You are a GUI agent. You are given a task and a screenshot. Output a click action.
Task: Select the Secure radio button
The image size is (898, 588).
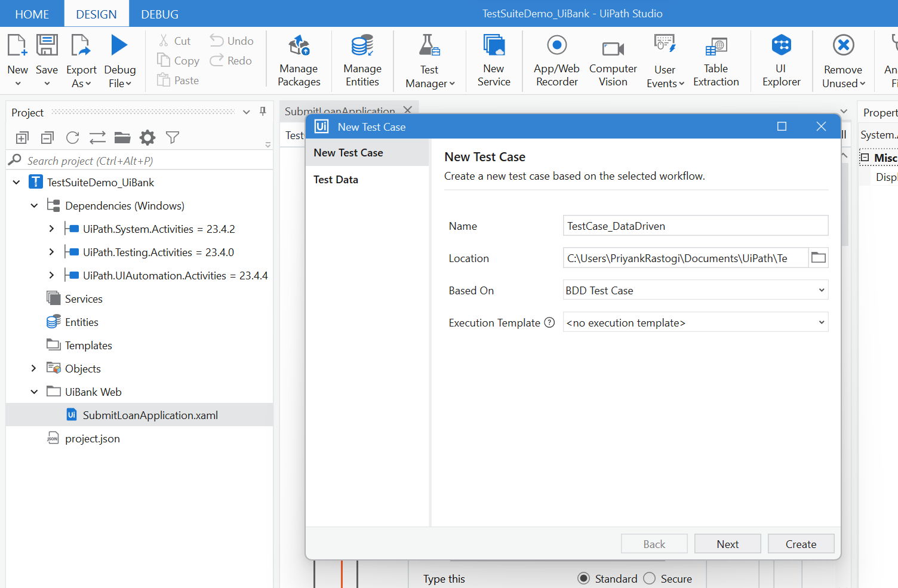[650, 578]
